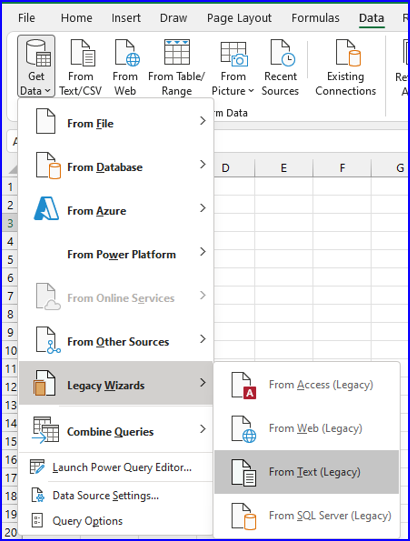This screenshot has width=410, height=541.
Task: Select column F header
Action: (342, 168)
